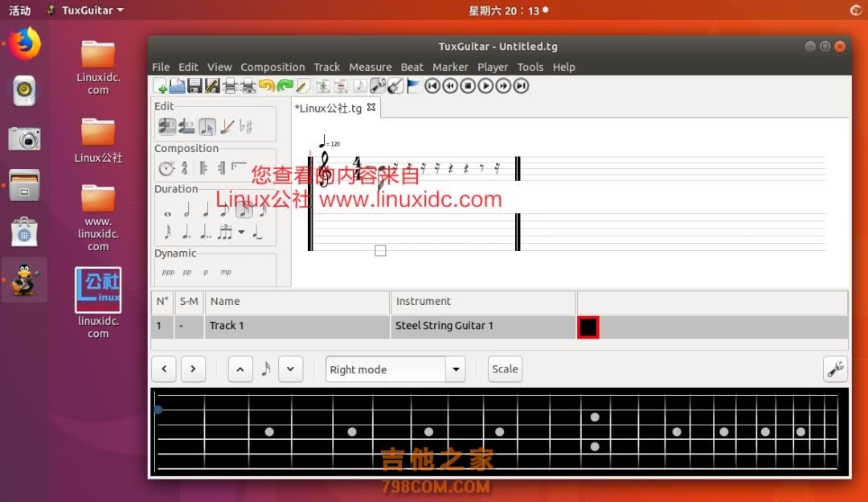Activate pencil note edit mode
868x502 pixels.
point(227,127)
